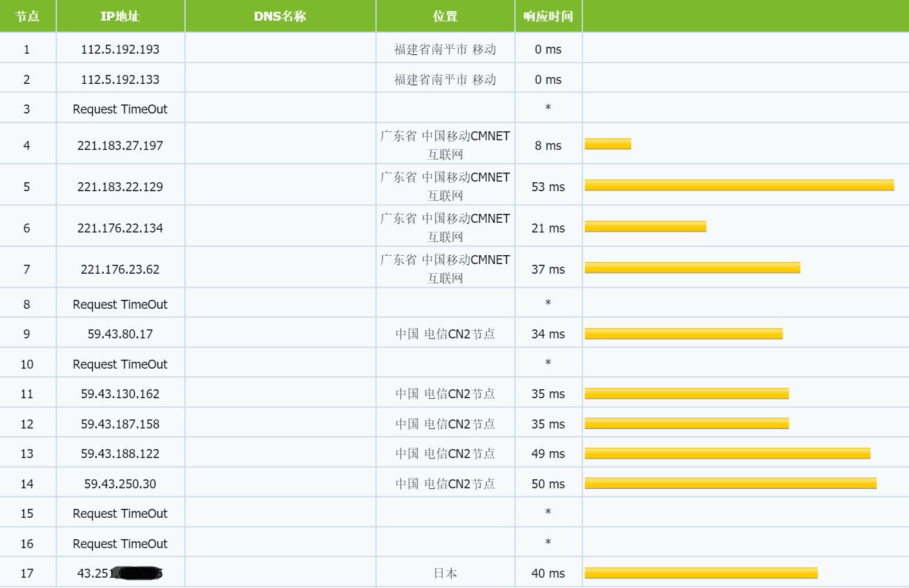The image size is (909, 588).
Task: Click 中国 电信CN2节点 location in node 13 row
Action: pyautogui.click(x=445, y=454)
